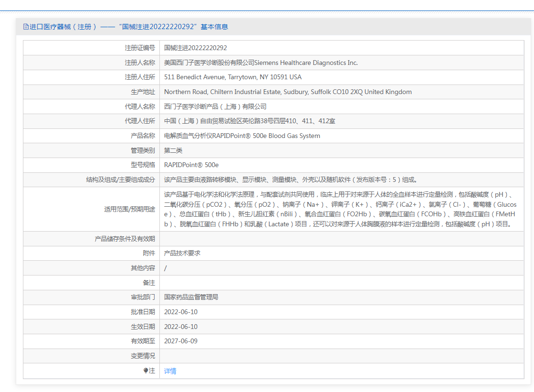Select expiry date 2027-06-09

(181, 341)
